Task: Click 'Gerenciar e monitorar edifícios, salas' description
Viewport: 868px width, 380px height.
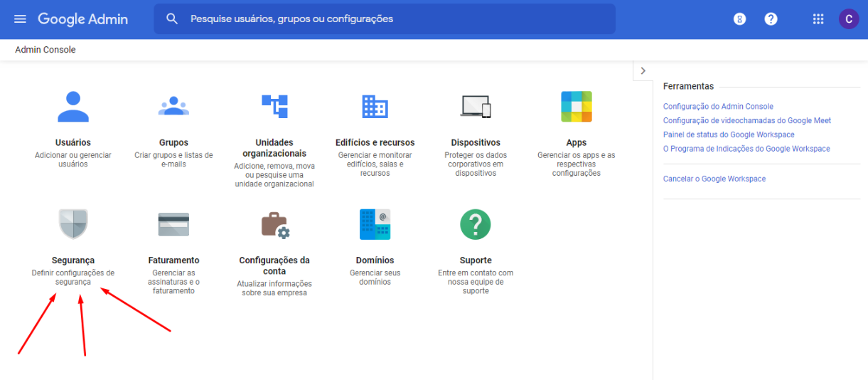Action: pyautogui.click(x=375, y=164)
